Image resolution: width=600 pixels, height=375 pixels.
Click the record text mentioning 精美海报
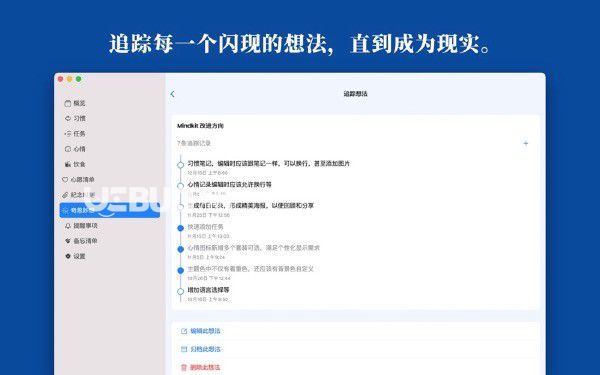pos(251,205)
